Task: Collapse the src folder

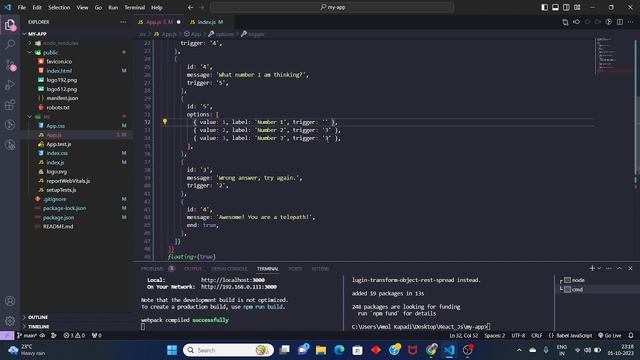Action: 30,117
